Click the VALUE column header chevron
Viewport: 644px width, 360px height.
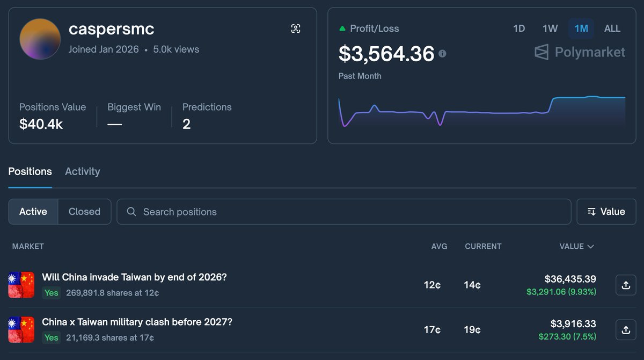tap(590, 246)
